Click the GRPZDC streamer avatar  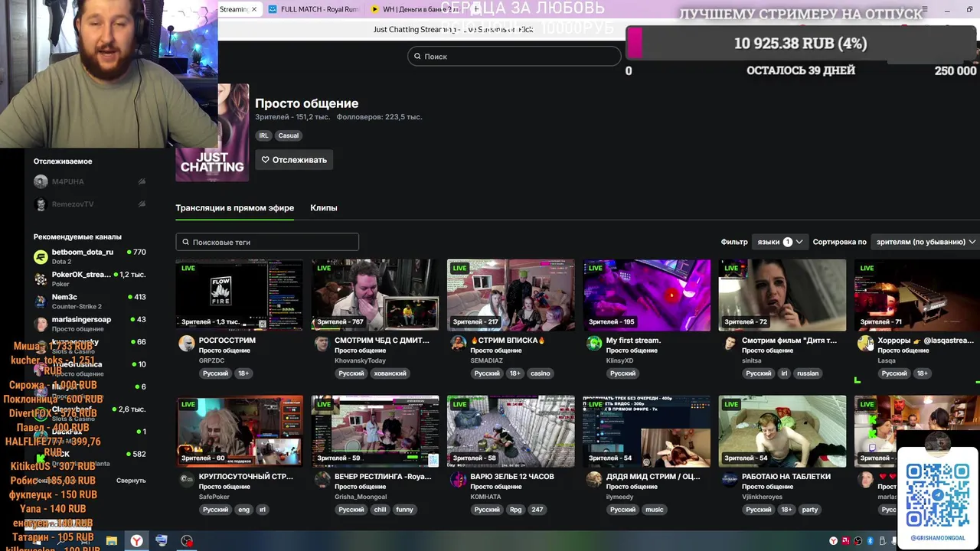[186, 343]
